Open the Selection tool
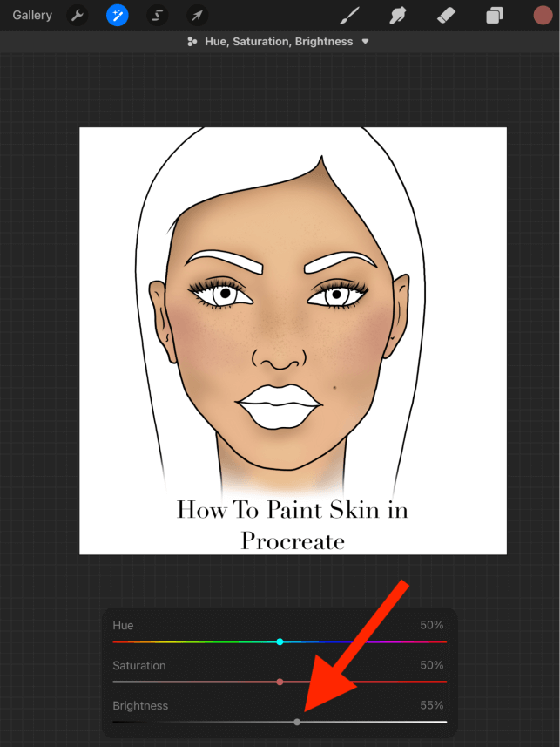Screen dimensions: 560x747 pos(158,15)
